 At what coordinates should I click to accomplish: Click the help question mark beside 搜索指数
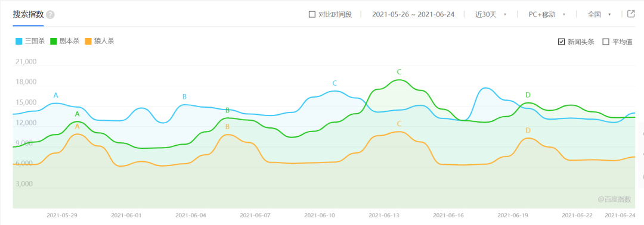point(50,15)
